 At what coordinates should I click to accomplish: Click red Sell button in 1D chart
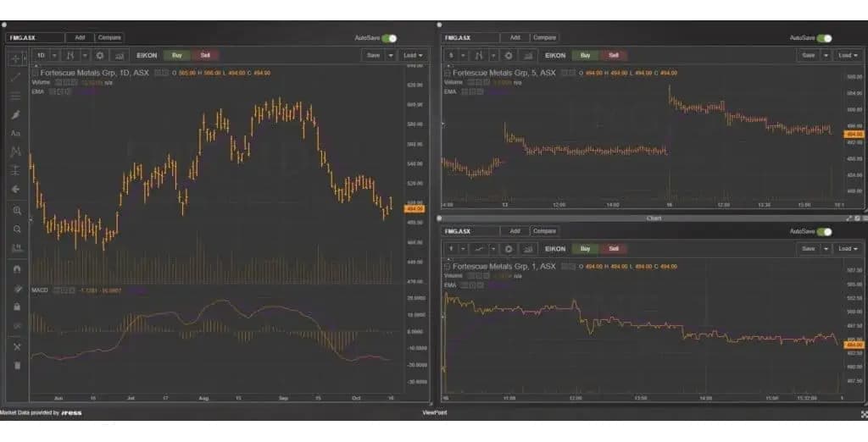[205, 55]
